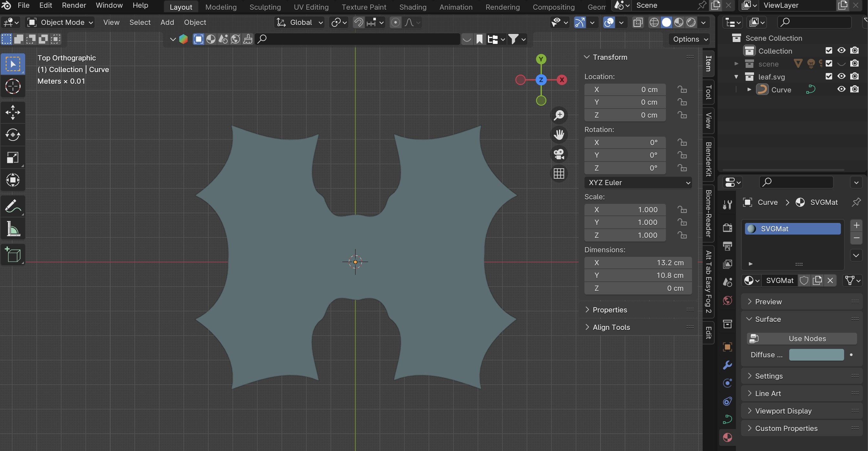Open the World properties tab icon

(728, 300)
